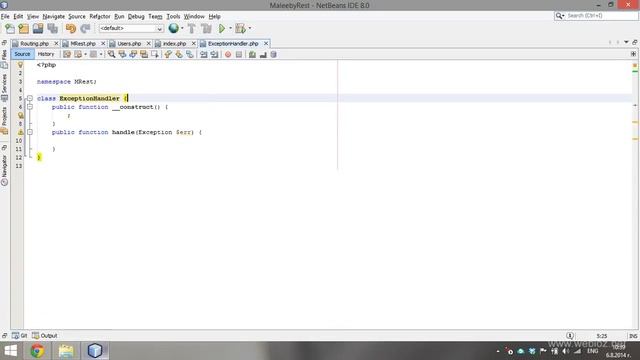640x360 pixels.
Task: Click the Windows Start button
Action: coord(11,351)
